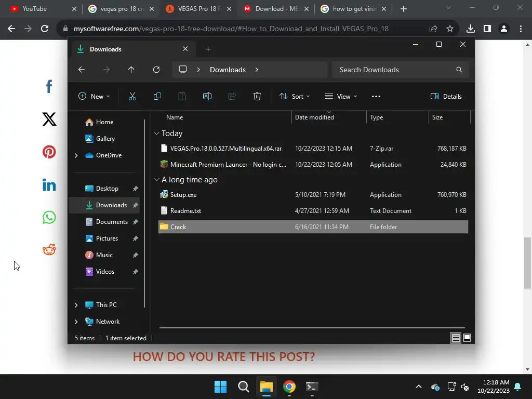Click Downloads in the breadcrumb path
The width and height of the screenshot is (532, 399).
(228, 70)
